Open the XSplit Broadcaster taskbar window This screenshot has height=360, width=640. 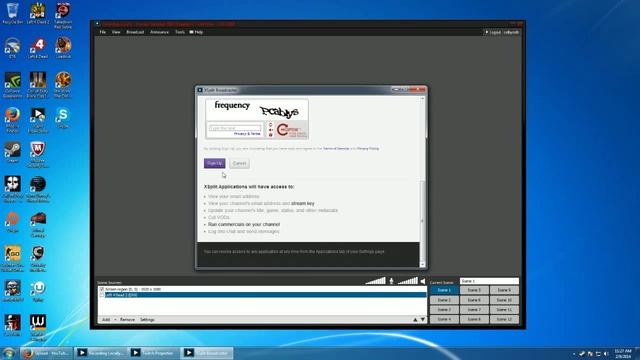(x=207, y=353)
